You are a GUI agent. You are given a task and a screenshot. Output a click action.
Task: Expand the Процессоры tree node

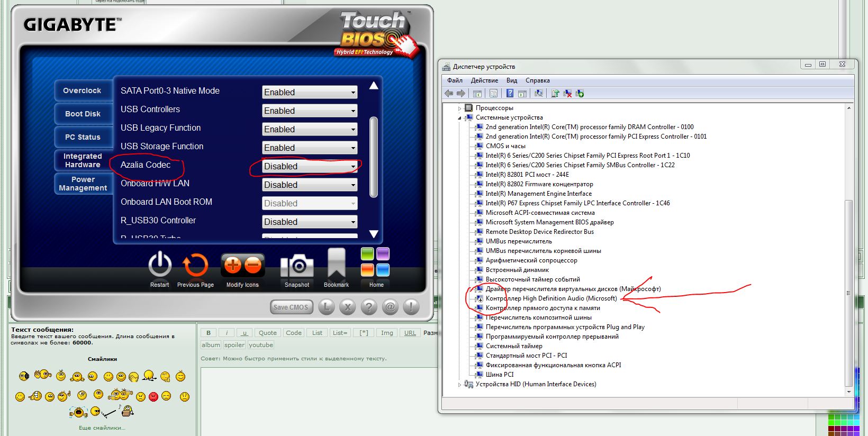[459, 108]
